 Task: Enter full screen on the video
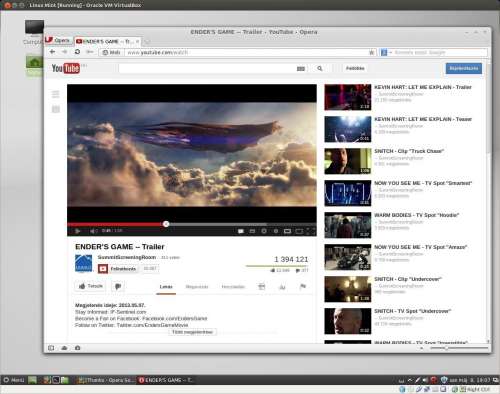click(x=311, y=231)
